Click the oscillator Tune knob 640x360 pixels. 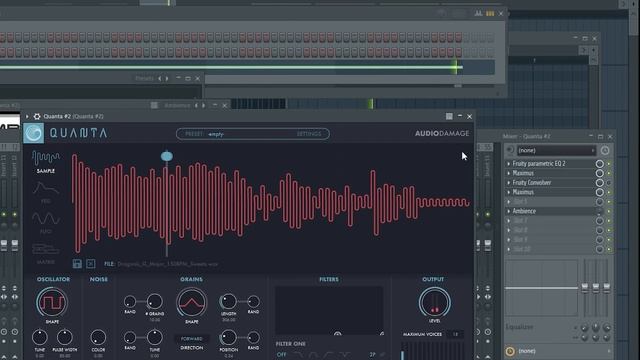40,338
